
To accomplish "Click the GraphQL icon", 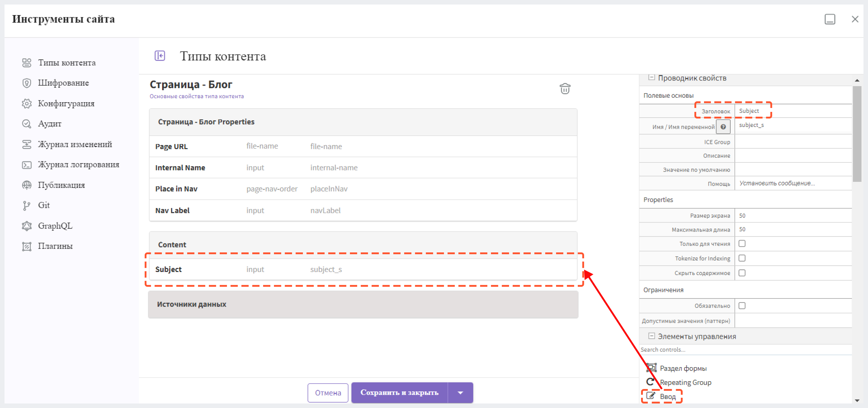I will (x=27, y=226).
